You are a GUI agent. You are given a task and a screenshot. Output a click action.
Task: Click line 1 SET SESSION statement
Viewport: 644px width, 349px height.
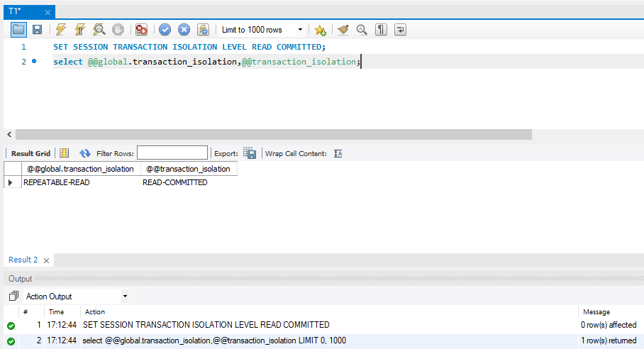coord(189,47)
